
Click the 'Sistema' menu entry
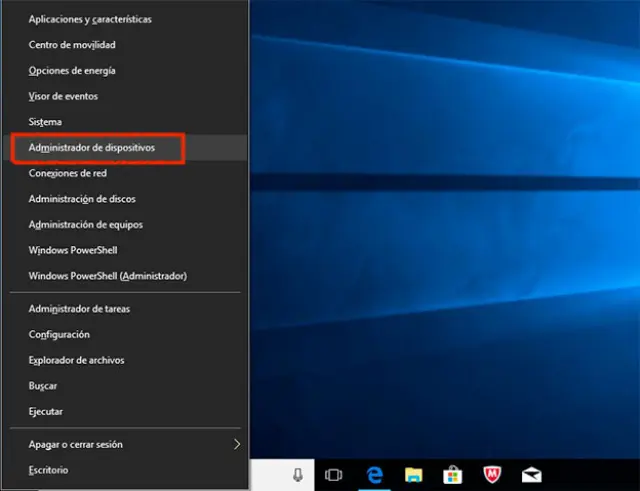[46, 122]
